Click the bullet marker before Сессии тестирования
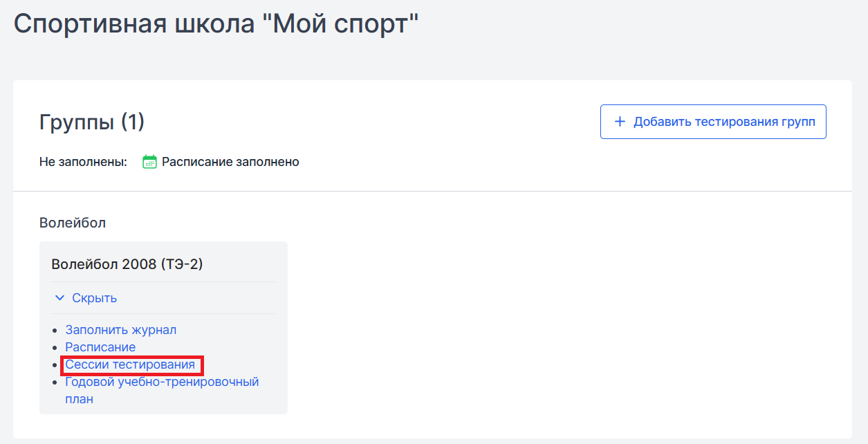This screenshot has width=868, height=444. click(x=55, y=365)
